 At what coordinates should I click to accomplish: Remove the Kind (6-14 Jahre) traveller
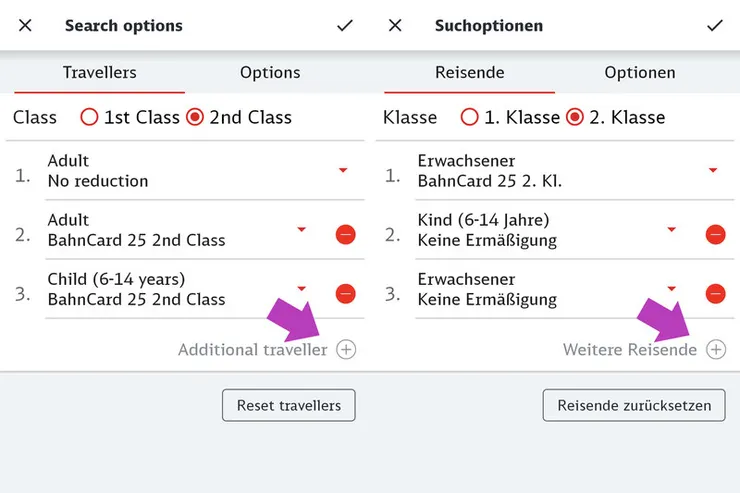(715, 234)
